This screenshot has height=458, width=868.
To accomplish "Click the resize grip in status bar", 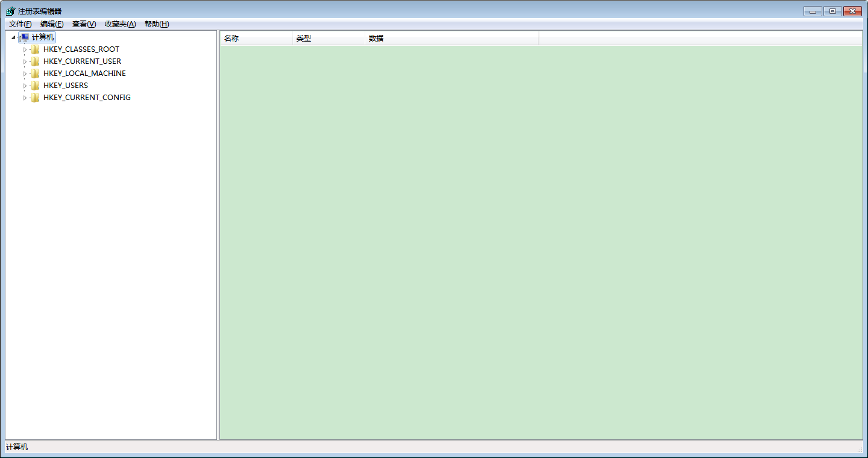I will (x=860, y=450).
